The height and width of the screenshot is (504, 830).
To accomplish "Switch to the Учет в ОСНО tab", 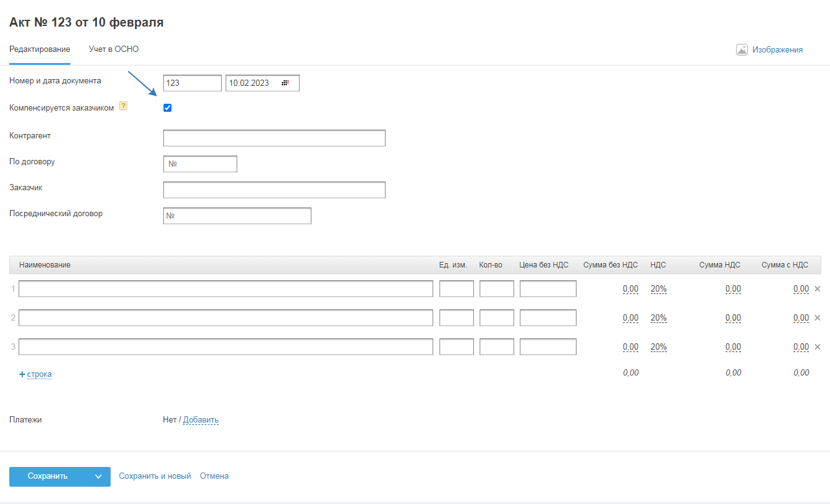I will tap(114, 49).
